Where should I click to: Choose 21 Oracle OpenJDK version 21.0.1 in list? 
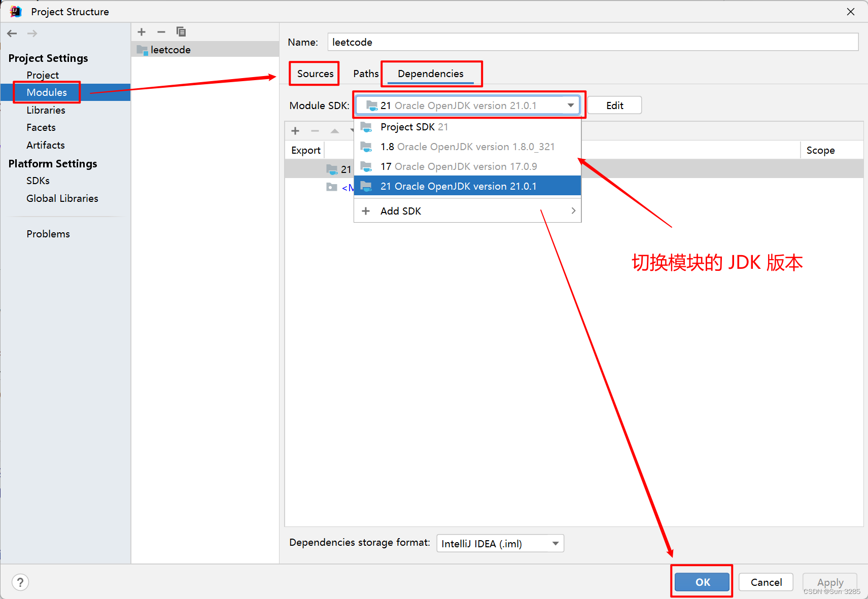click(467, 186)
